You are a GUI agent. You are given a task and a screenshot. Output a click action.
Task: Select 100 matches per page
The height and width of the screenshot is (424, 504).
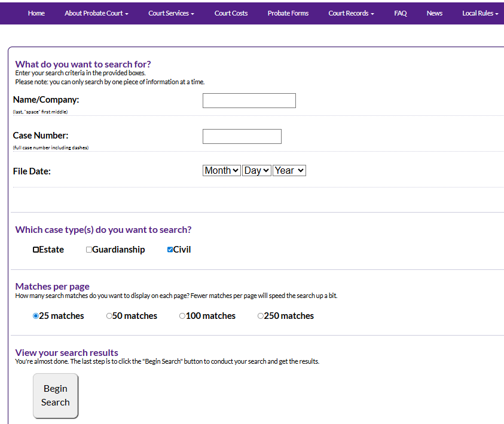pos(182,316)
